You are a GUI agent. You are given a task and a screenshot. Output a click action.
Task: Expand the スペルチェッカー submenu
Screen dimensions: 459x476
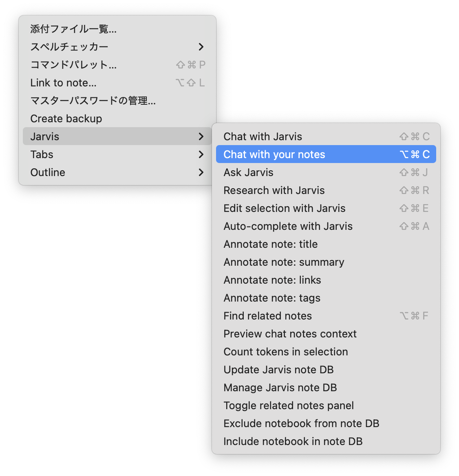[x=69, y=47]
